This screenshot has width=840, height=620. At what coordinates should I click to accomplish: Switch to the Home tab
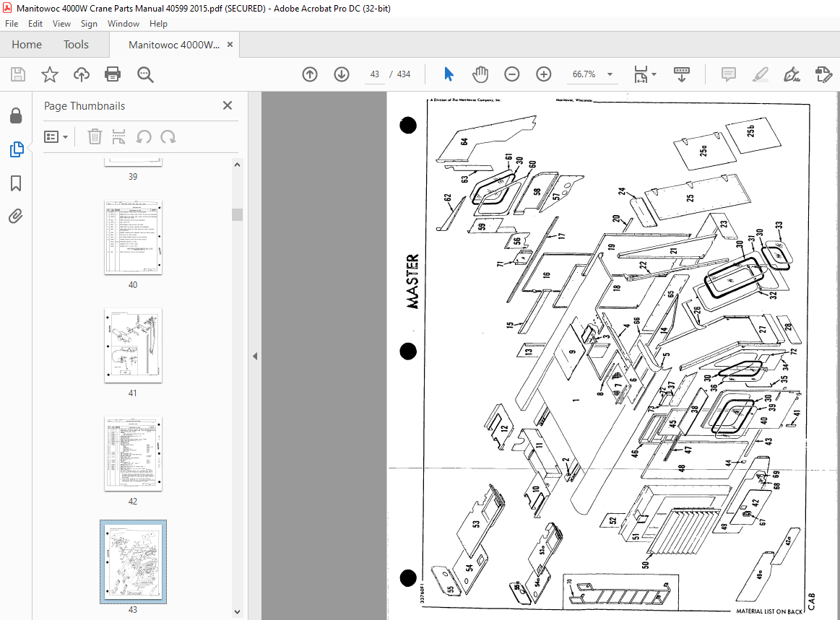click(27, 45)
